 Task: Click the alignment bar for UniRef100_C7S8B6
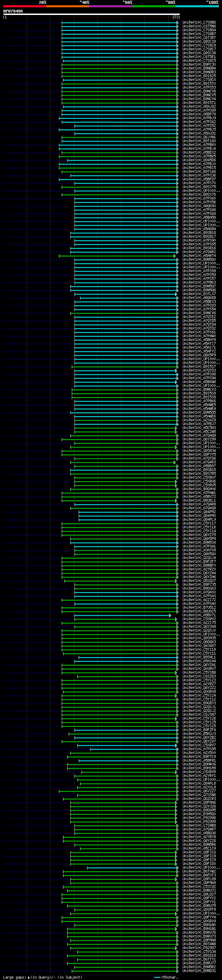(120, 23)
